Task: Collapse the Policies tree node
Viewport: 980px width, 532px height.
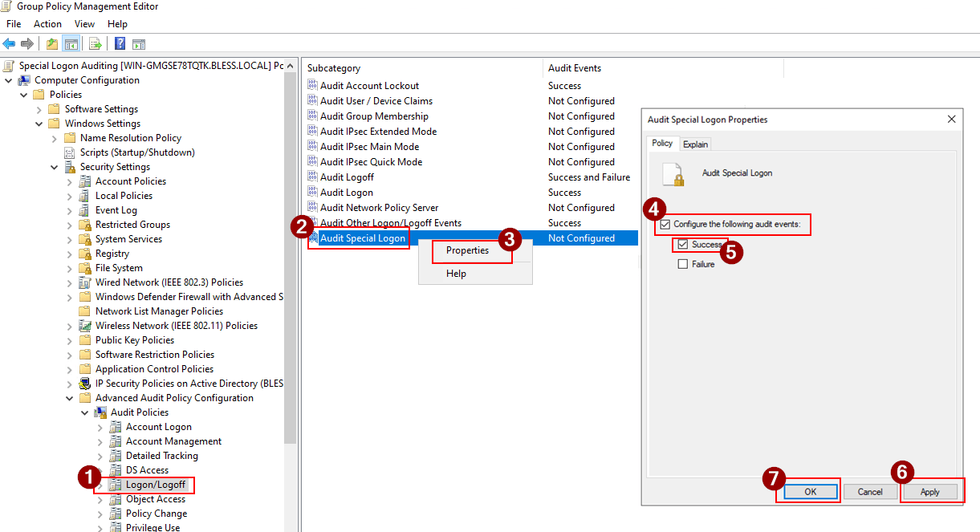Action: (24, 95)
